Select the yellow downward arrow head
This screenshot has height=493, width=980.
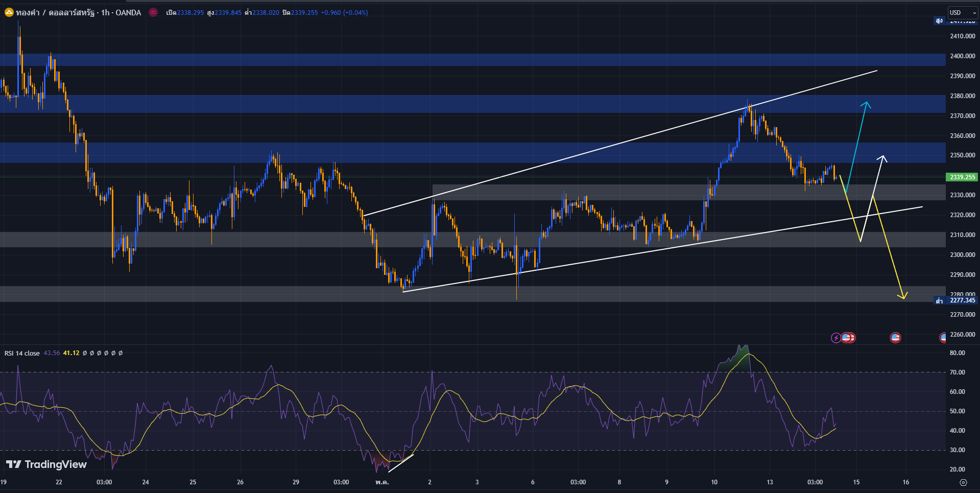pyautogui.click(x=903, y=295)
